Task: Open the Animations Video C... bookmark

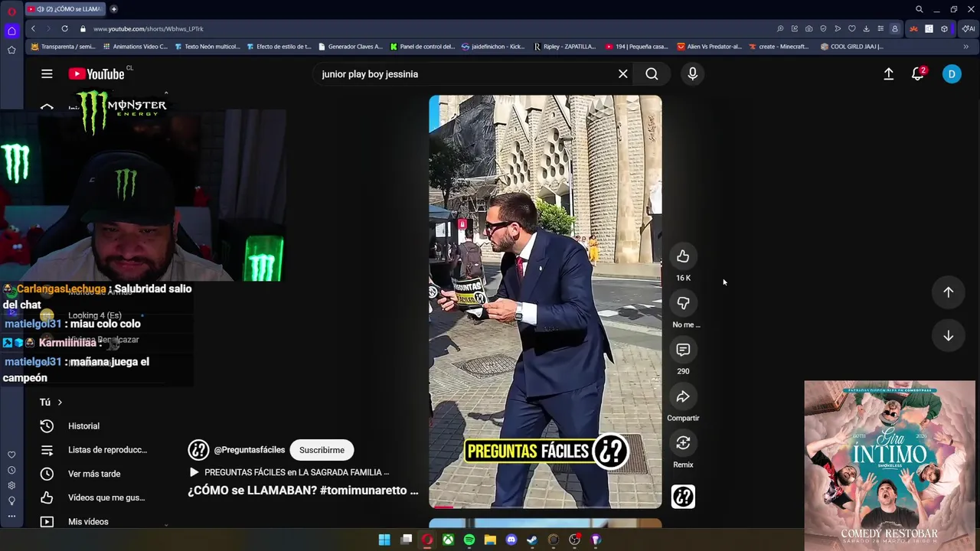Action: [135, 47]
